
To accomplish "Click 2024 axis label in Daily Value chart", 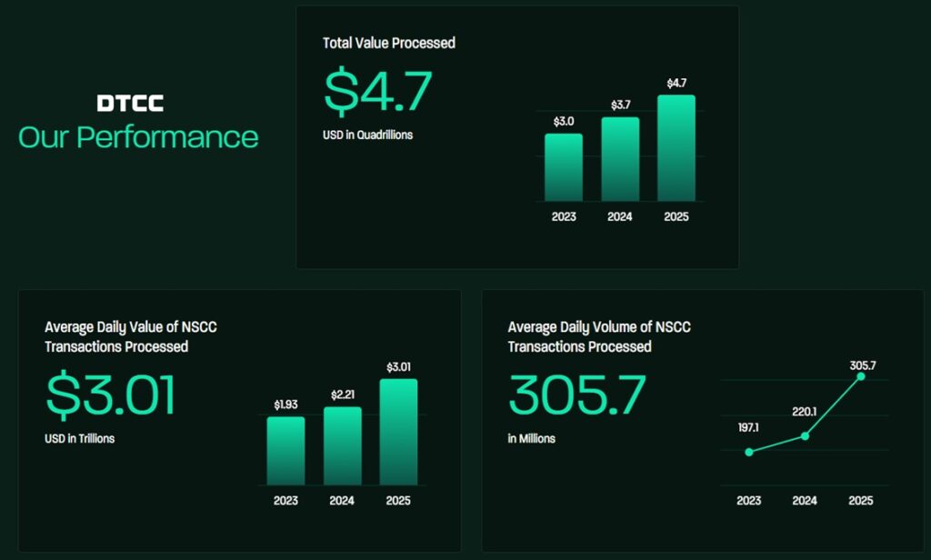I will point(342,501).
